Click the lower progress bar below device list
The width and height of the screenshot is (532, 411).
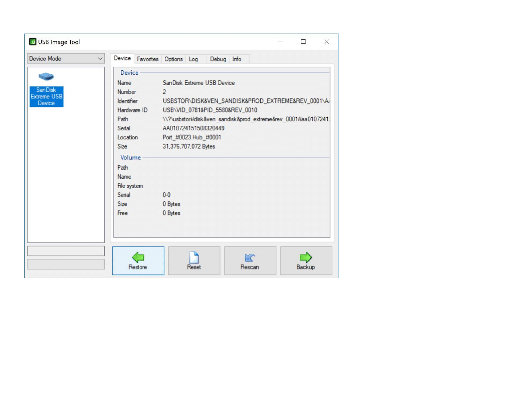66,264
